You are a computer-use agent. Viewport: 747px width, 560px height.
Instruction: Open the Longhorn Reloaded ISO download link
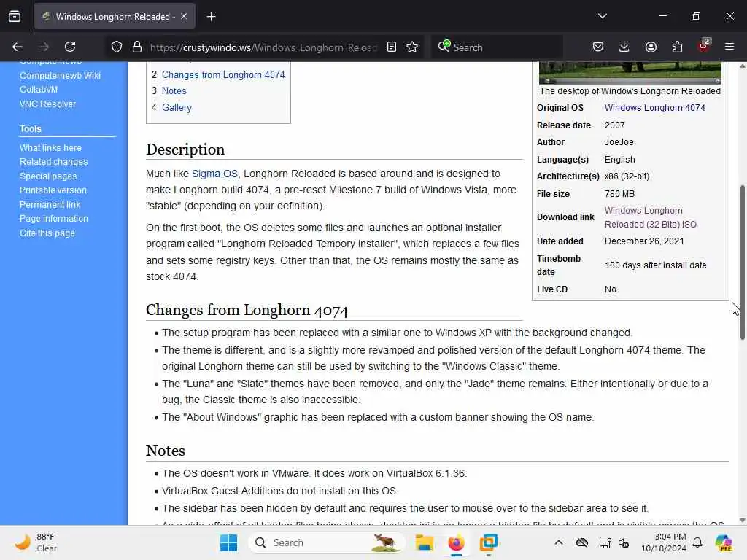pos(650,217)
